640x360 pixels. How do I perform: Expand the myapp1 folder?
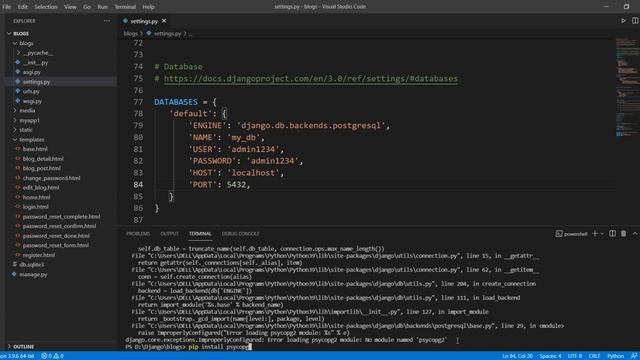click(x=29, y=120)
